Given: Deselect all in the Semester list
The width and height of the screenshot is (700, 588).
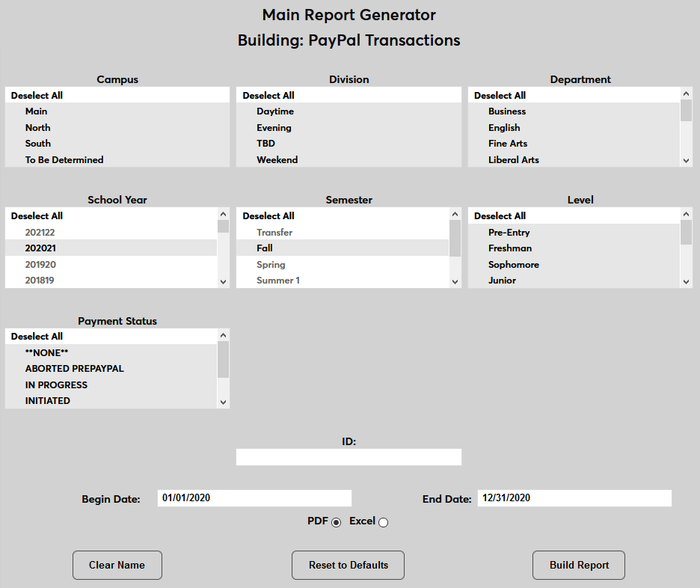Looking at the screenshot, I should (343, 215).
